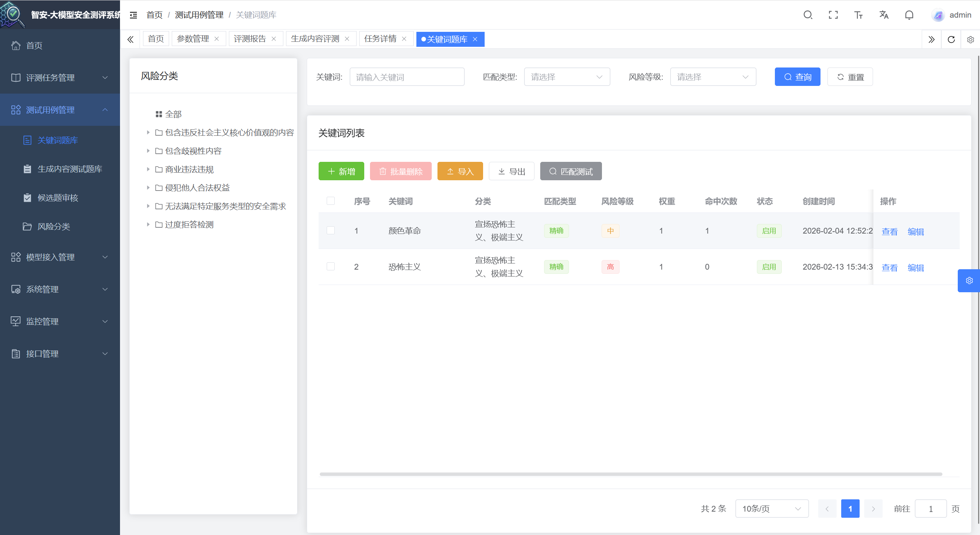The width and height of the screenshot is (980, 535).
Task: Expand 系统管理 sidebar menu
Action: 60,289
